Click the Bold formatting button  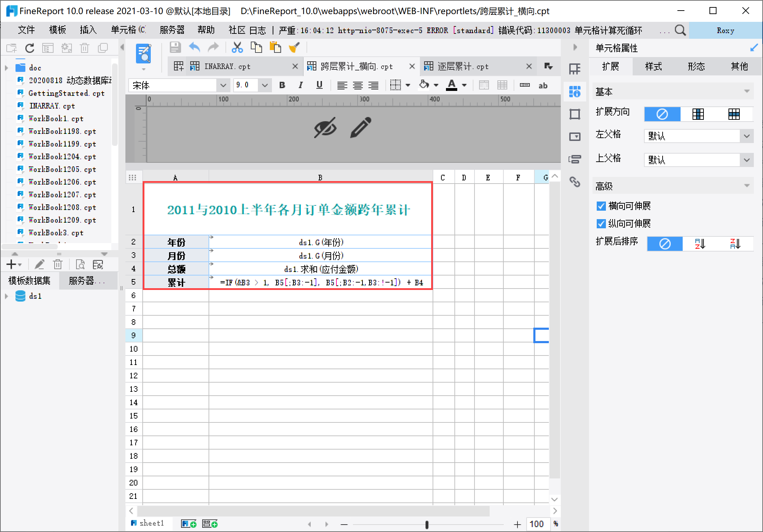[282, 85]
